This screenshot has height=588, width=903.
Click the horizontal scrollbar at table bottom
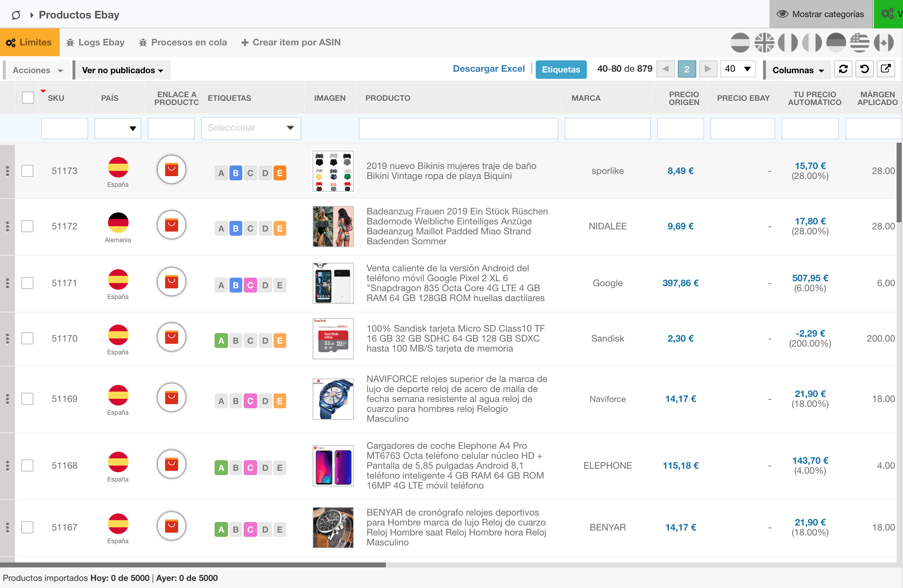tap(193, 565)
